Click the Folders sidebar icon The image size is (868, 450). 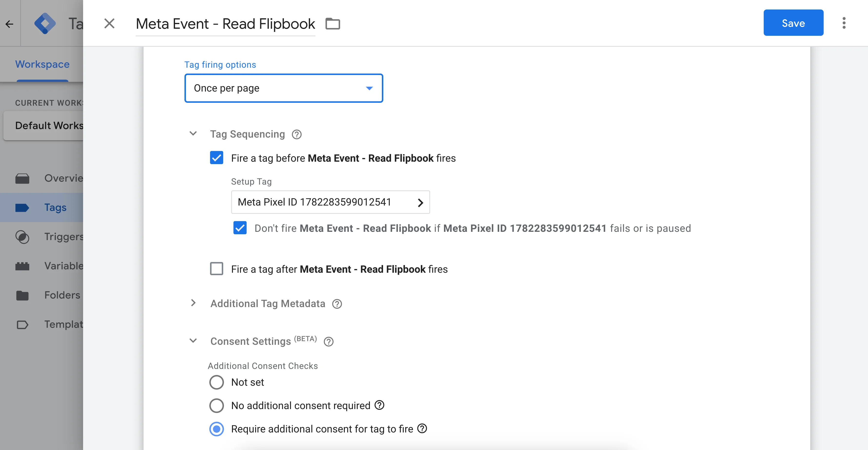pyautogui.click(x=22, y=295)
